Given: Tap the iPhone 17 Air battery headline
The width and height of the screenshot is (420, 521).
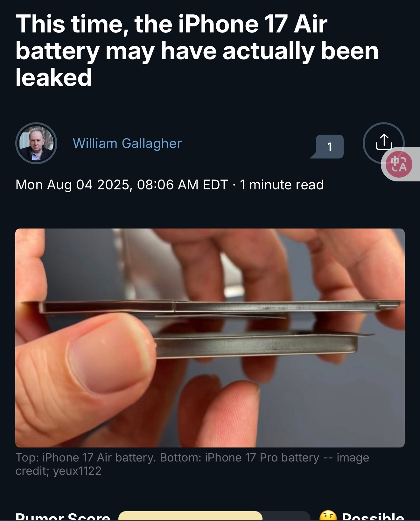Looking at the screenshot, I should (x=197, y=51).
